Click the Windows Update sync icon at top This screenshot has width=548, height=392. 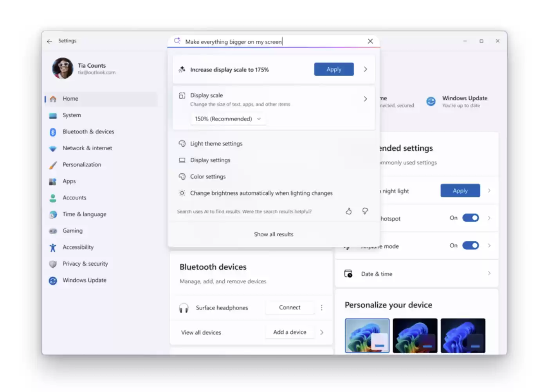pos(431,102)
